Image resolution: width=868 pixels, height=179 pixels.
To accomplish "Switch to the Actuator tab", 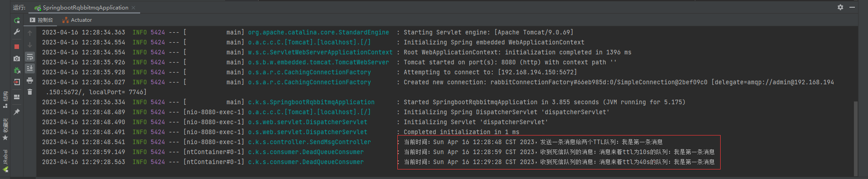I will 77,20.
